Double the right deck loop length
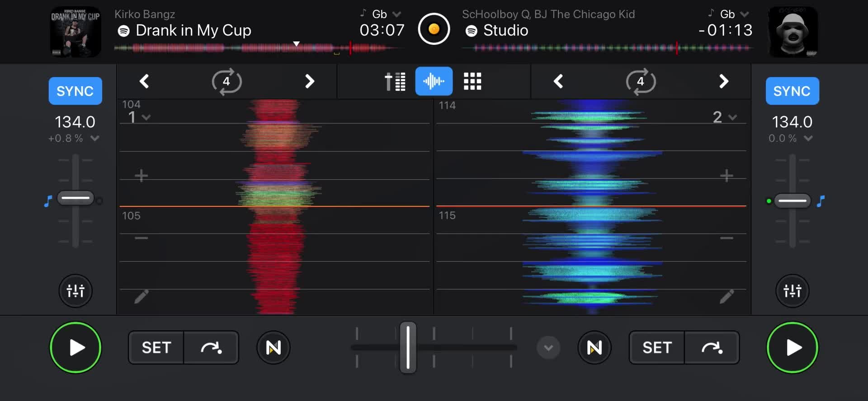The width and height of the screenshot is (868, 401). 723,81
